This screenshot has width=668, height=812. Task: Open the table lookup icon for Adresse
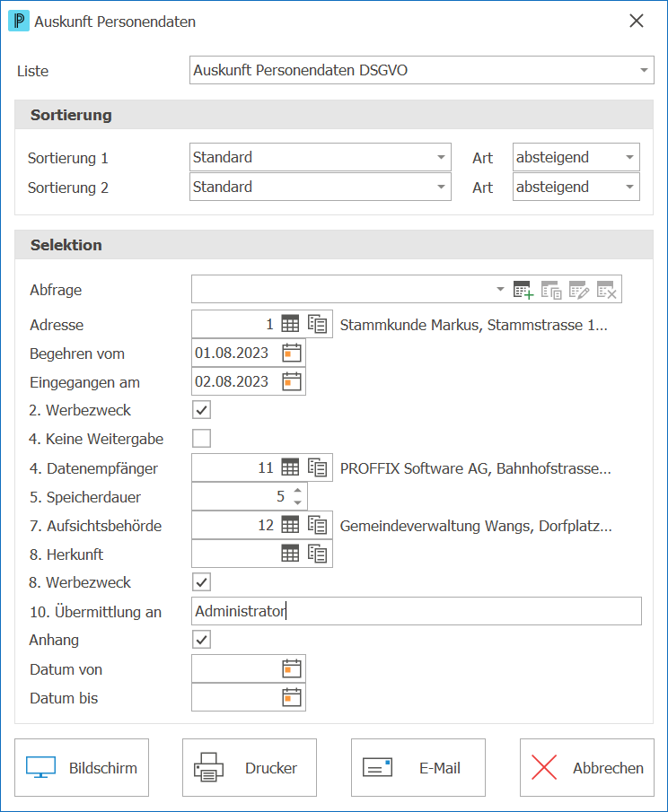coord(290,324)
